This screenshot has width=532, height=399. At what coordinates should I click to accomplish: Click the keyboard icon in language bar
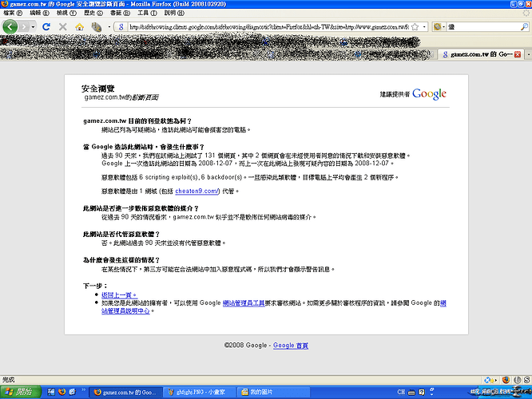point(411,393)
